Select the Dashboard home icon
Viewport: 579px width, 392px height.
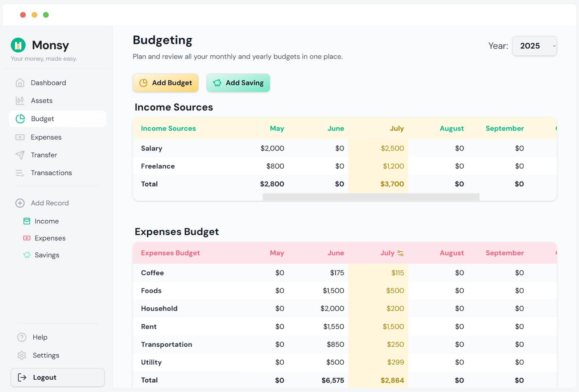[20, 82]
